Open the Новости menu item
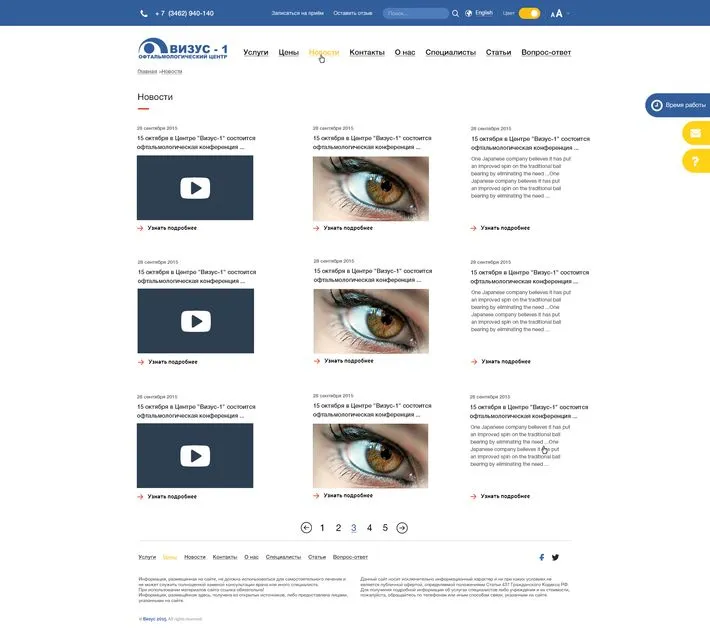This screenshot has width=710, height=629. coord(324,53)
